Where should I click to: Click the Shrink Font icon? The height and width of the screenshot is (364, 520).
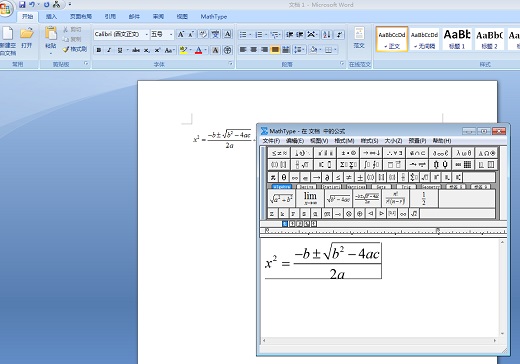click(191, 34)
